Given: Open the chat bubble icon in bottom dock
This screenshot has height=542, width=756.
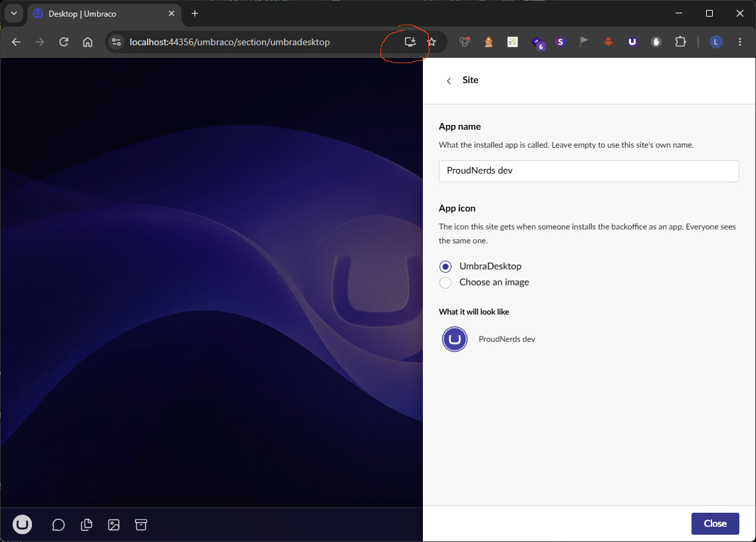Looking at the screenshot, I should coord(59,525).
